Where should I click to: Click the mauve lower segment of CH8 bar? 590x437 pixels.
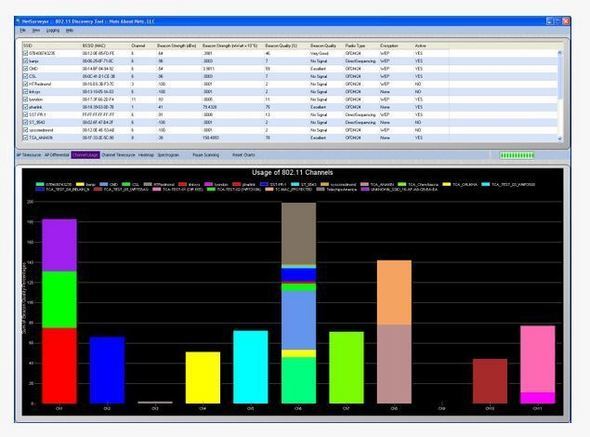tap(394, 364)
